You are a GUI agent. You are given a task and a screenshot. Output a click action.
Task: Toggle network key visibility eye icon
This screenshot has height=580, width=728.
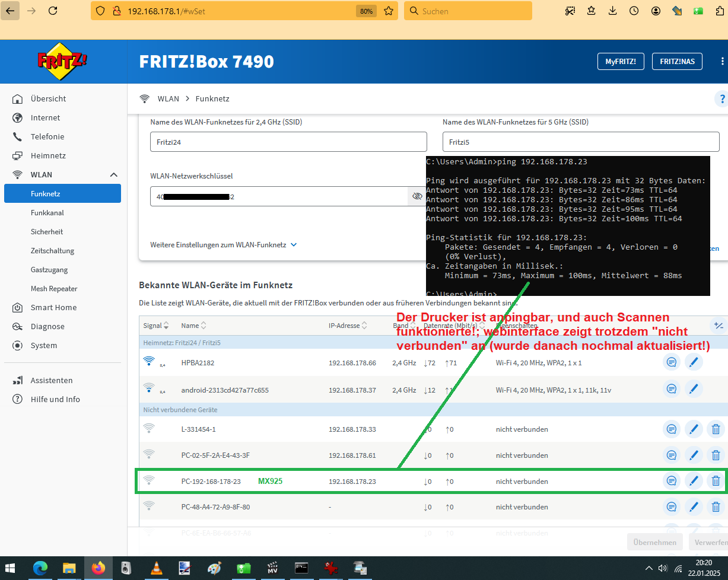(x=417, y=196)
